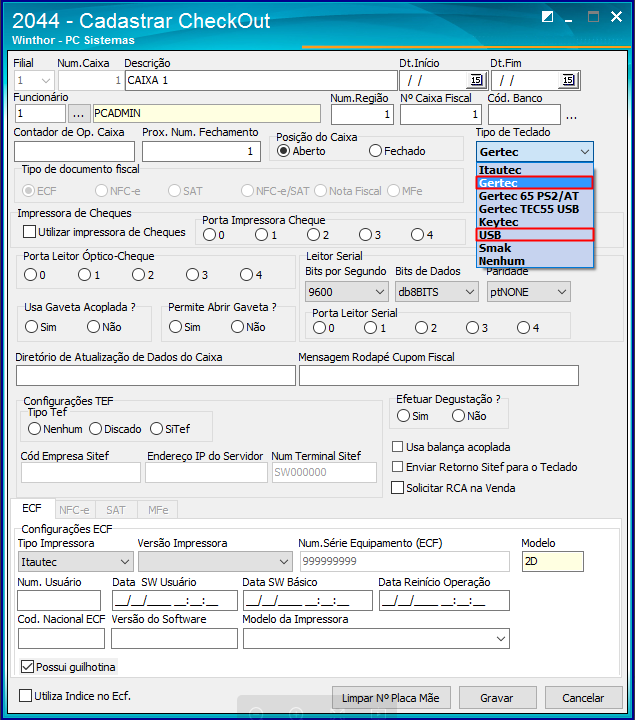Screen dimensions: 635x720
Task: Click the Diretório de Atualização de Dados field
Action: click(x=156, y=376)
